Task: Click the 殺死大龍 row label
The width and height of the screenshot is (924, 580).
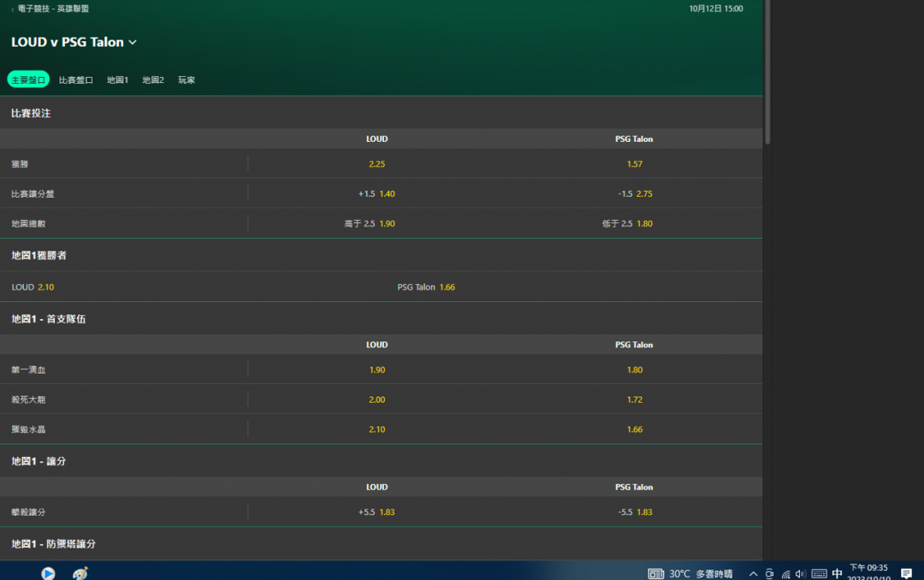Action: coord(28,399)
